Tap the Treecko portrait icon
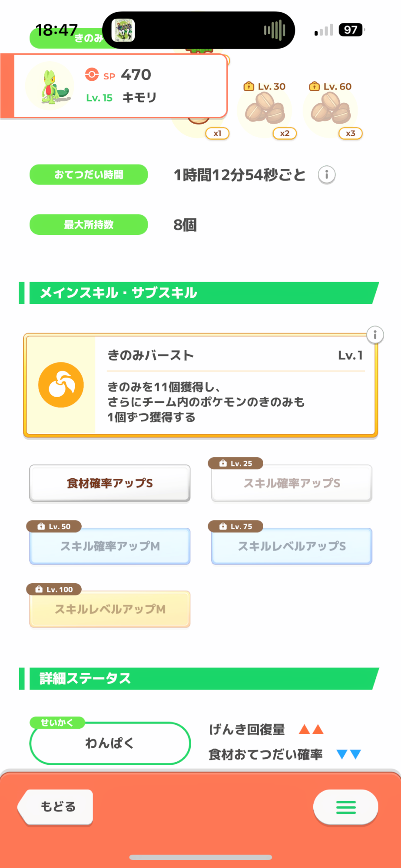 click(50, 87)
